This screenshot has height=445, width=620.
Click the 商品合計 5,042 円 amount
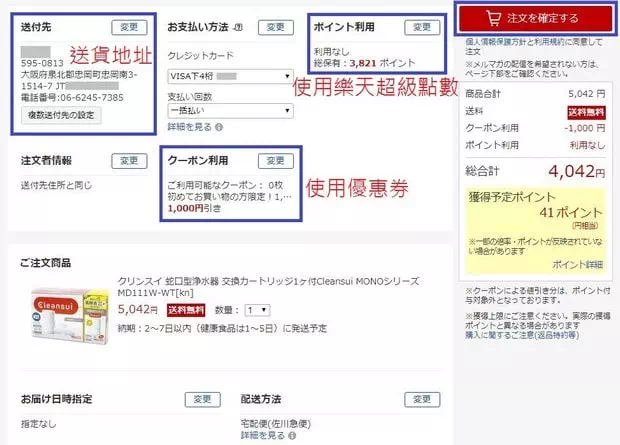click(587, 94)
